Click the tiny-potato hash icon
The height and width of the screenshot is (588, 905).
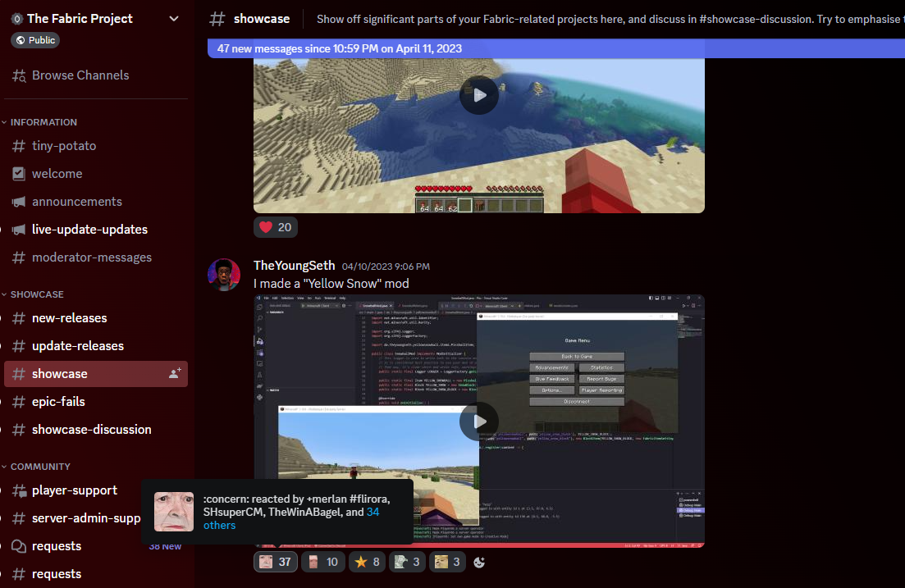pyautogui.click(x=19, y=146)
